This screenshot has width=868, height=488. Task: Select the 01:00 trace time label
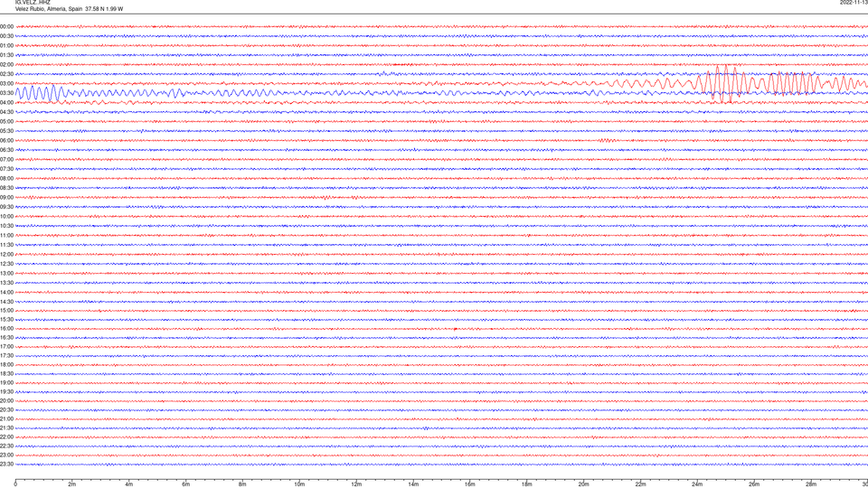[6, 46]
